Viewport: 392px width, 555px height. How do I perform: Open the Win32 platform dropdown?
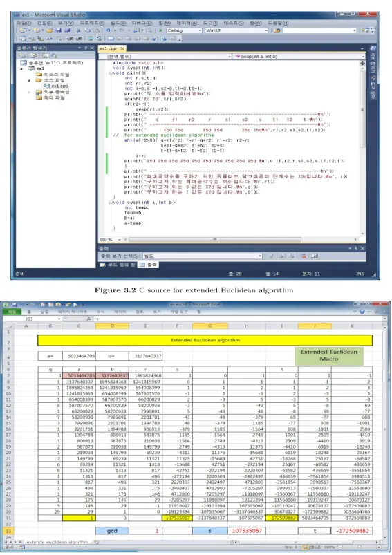pos(266,31)
